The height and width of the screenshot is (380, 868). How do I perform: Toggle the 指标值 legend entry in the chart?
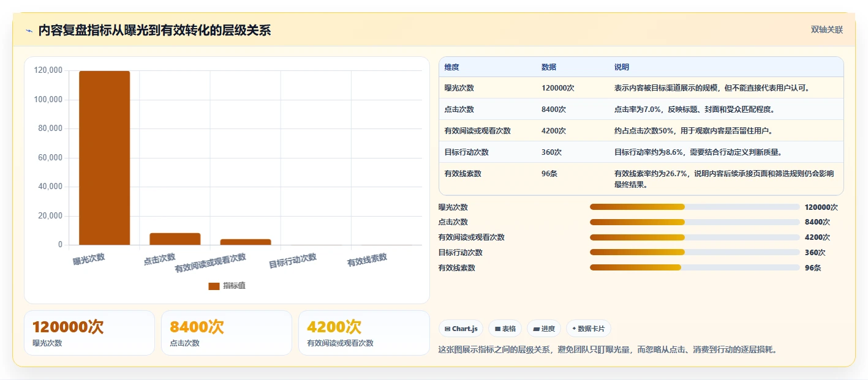[227, 286]
